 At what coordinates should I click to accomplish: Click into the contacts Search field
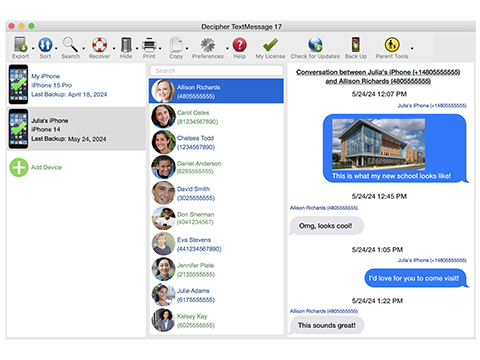pyautogui.click(x=217, y=71)
